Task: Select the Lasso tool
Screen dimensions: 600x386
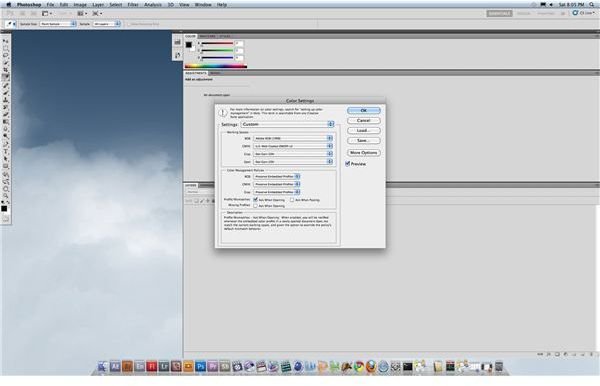Action: pyautogui.click(x=5, y=55)
